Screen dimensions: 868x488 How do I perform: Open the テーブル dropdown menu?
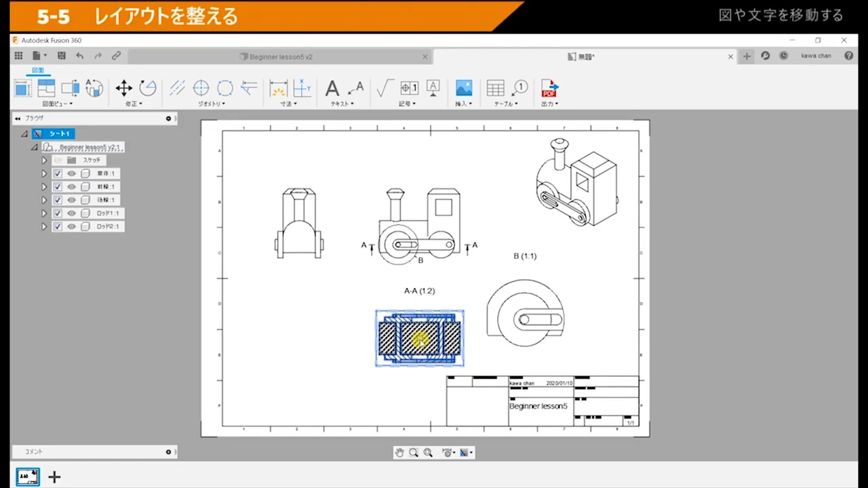tap(506, 104)
